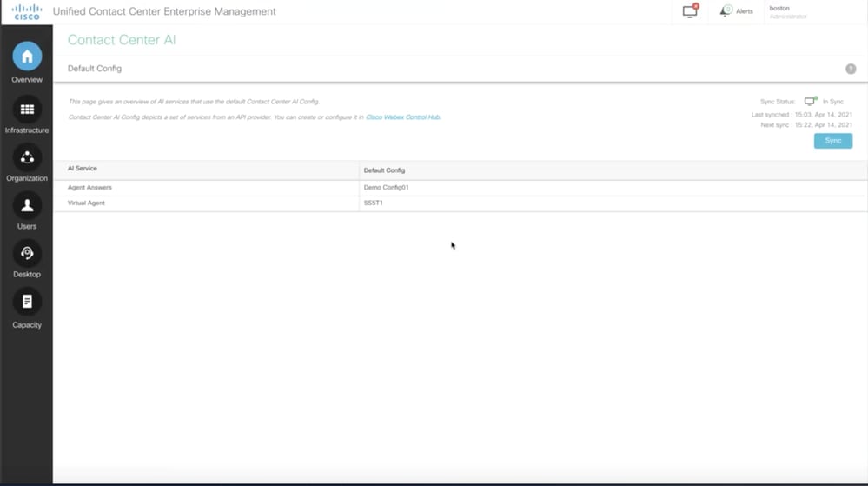
Task: Open the boston Administrator user menu
Action: [x=788, y=11]
